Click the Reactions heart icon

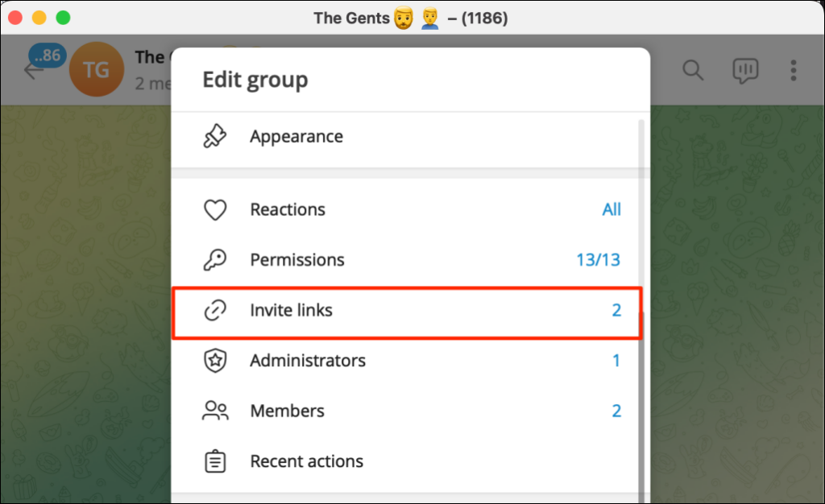(x=214, y=210)
